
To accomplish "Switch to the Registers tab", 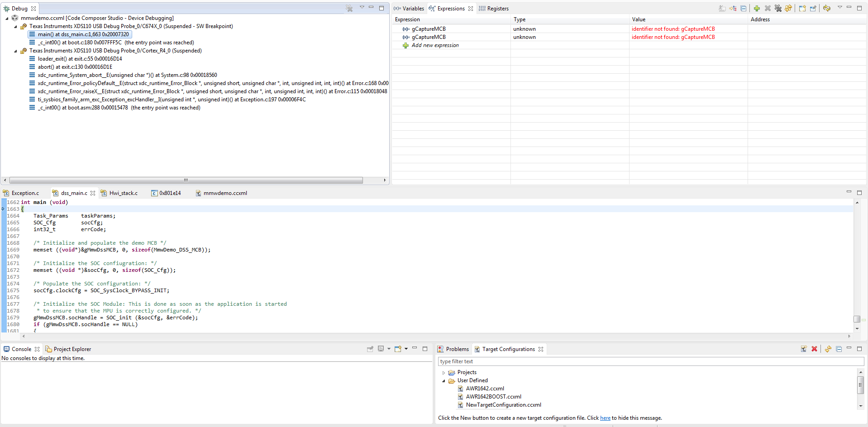I will pyautogui.click(x=494, y=9).
